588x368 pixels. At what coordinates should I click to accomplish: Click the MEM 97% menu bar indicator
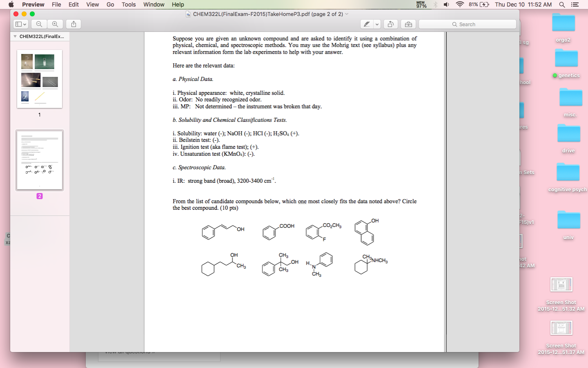tap(421, 4)
